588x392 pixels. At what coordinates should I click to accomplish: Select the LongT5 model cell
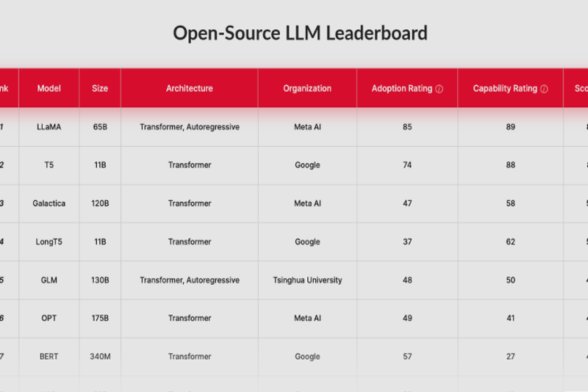(49, 242)
